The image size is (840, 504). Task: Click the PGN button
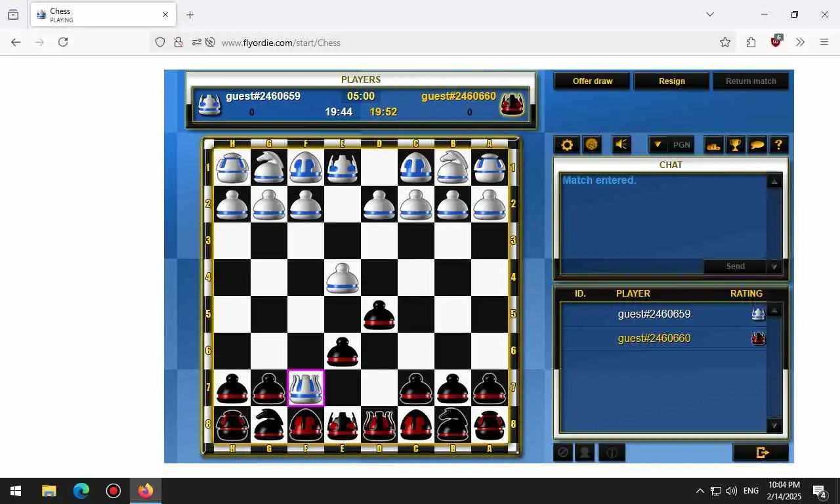tap(682, 145)
